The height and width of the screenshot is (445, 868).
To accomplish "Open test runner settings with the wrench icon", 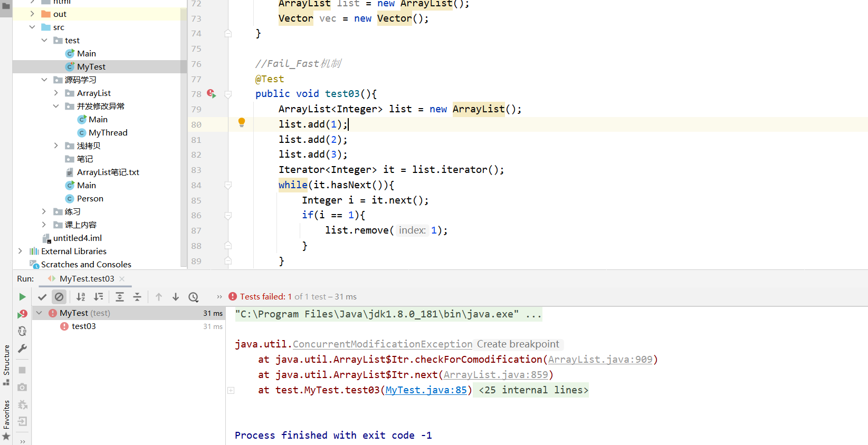I will (x=22, y=349).
